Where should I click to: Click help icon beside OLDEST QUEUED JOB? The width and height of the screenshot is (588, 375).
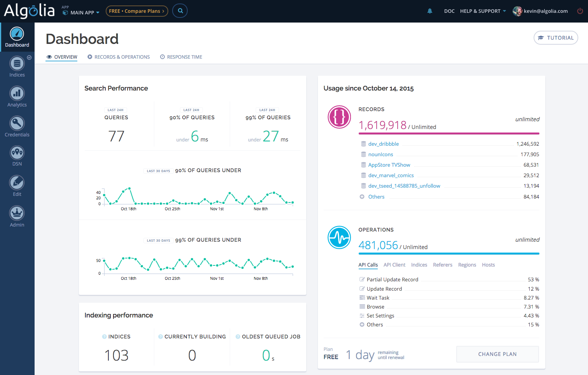tap(238, 337)
